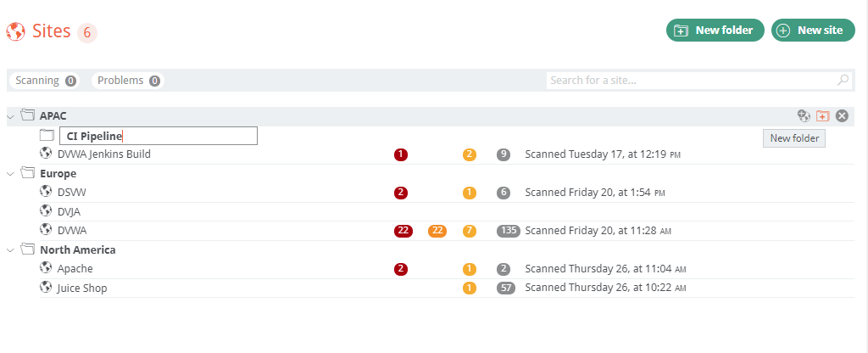This screenshot has width=868, height=353.
Task: Focus the Search for a site field
Action: point(691,81)
